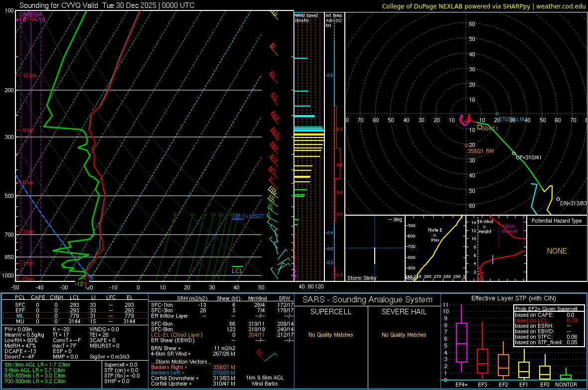588x390 pixels.
Task: Click the MMP = 0.0 value
Action: (66, 357)
